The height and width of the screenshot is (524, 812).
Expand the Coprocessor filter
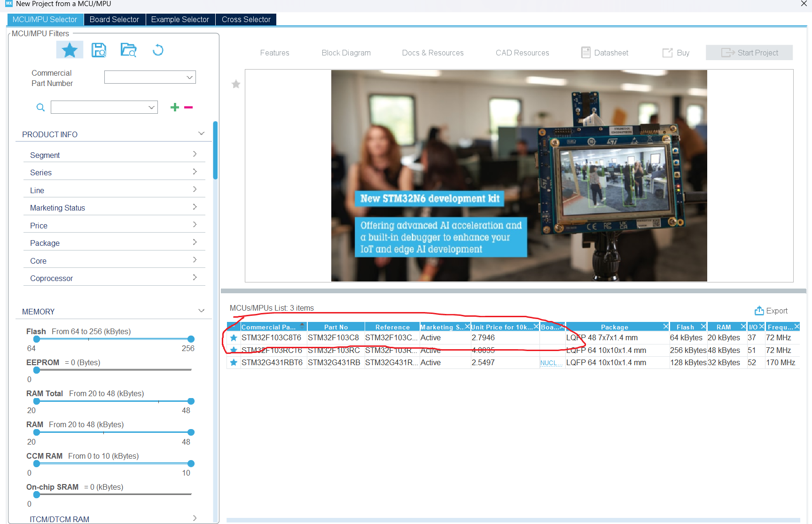pos(195,277)
